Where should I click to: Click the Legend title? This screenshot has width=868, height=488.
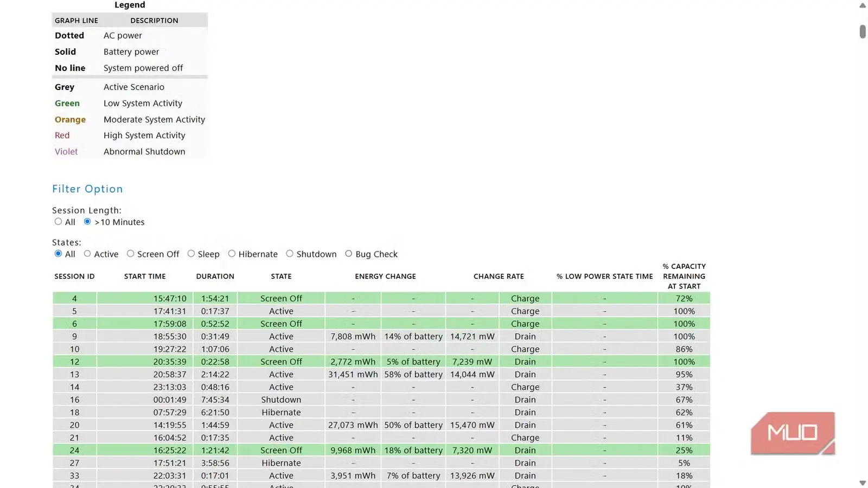coord(130,5)
